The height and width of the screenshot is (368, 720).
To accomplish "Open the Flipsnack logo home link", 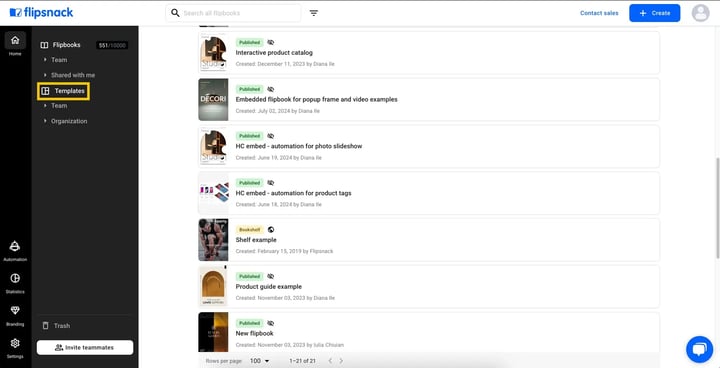I will 41,13.
